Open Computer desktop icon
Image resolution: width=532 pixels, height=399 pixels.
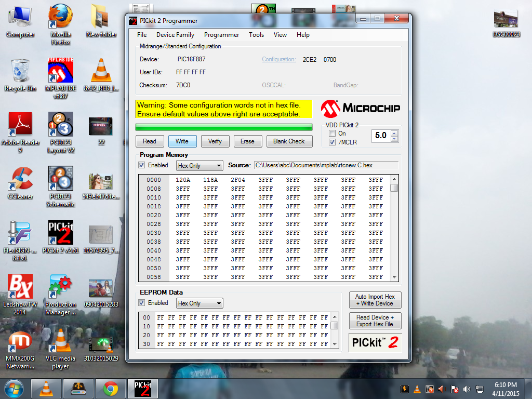(20, 21)
